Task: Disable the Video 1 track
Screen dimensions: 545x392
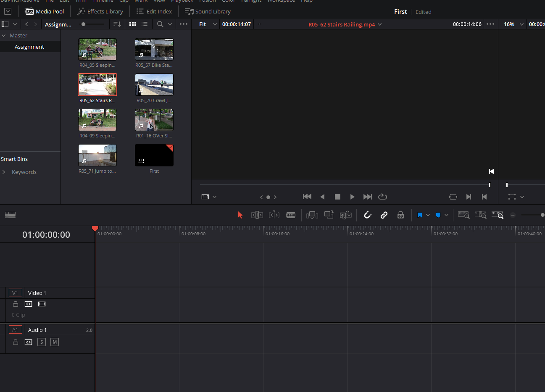Action: pyautogui.click(x=42, y=304)
